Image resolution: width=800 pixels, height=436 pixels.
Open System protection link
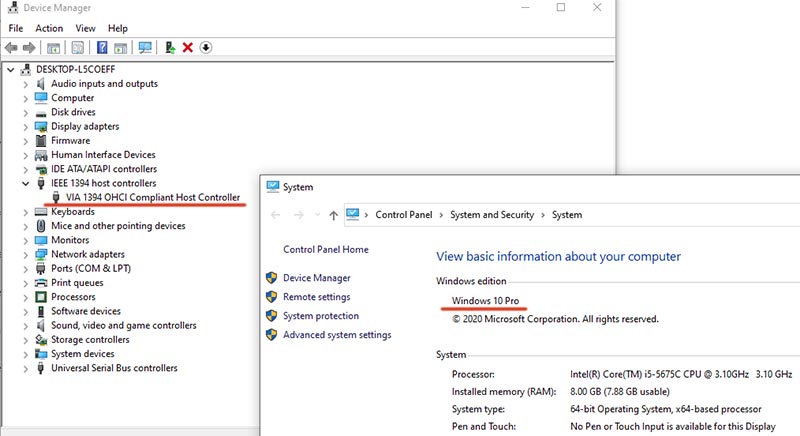[x=321, y=316]
